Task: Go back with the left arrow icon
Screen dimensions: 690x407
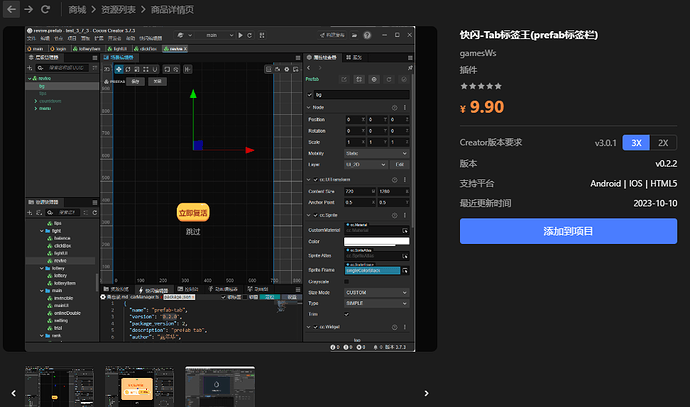Action: point(11,9)
